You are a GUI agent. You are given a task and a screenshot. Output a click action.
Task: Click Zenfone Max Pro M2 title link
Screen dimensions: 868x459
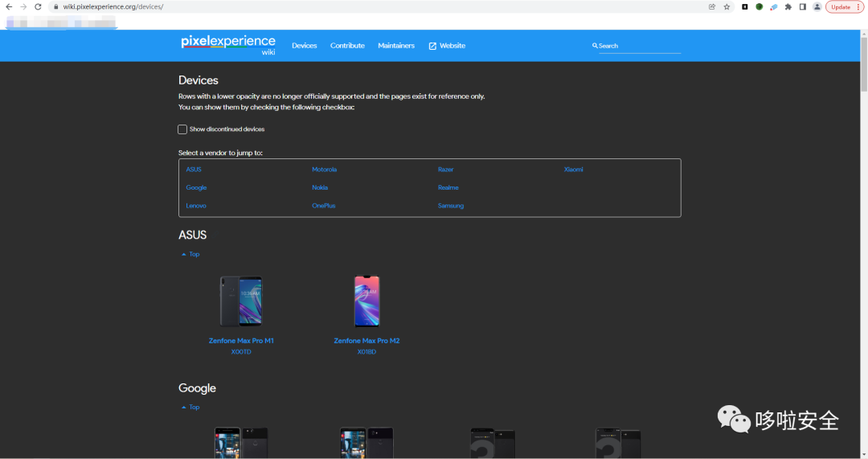click(x=366, y=341)
